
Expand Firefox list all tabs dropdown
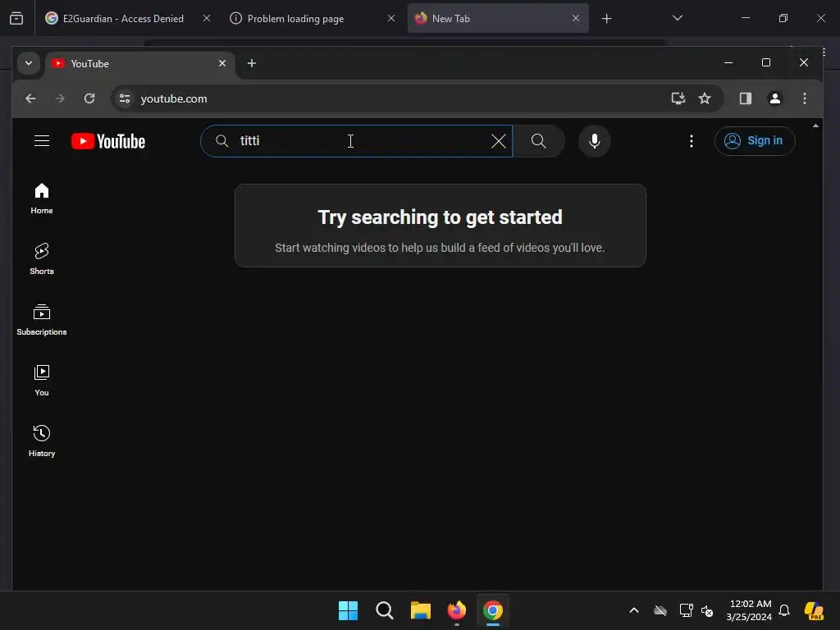(x=677, y=18)
